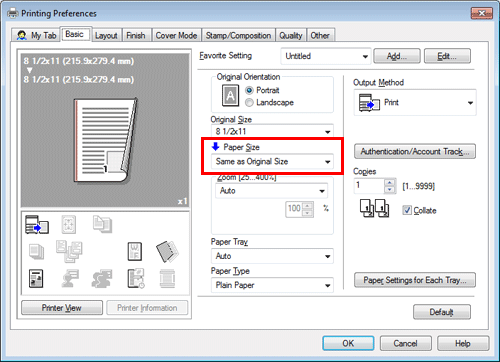Select the Other tab

[320, 35]
